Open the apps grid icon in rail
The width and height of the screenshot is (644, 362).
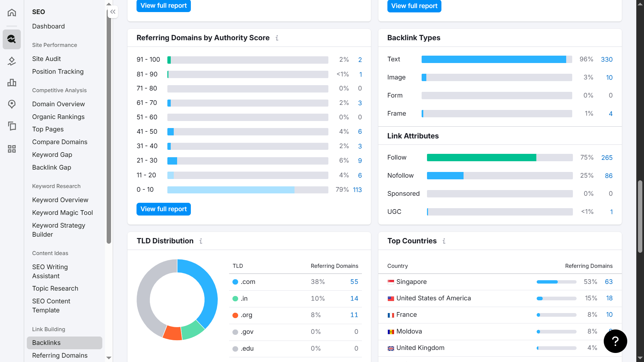pyautogui.click(x=12, y=149)
